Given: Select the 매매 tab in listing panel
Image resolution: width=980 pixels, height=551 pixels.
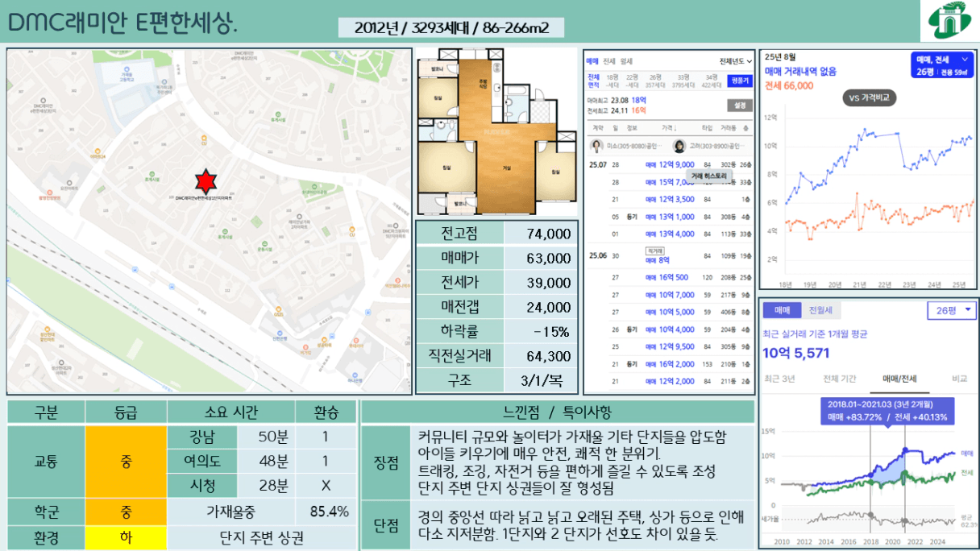Looking at the screenshot, I should point(592,61).
